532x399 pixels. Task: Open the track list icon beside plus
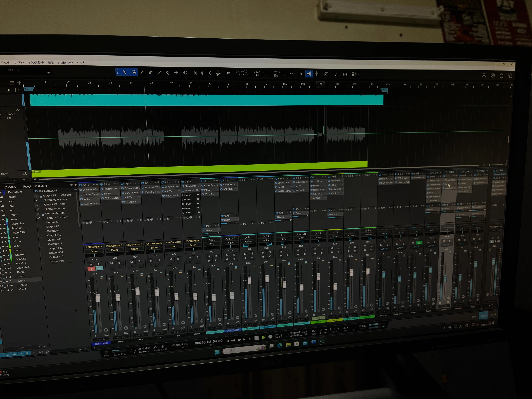12,83
